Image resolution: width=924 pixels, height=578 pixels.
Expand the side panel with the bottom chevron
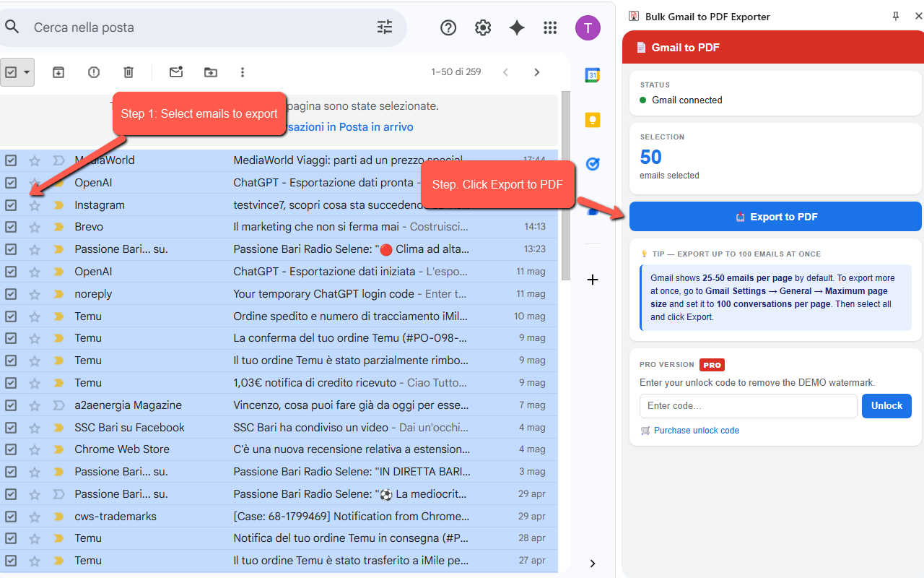coord(593,564)
